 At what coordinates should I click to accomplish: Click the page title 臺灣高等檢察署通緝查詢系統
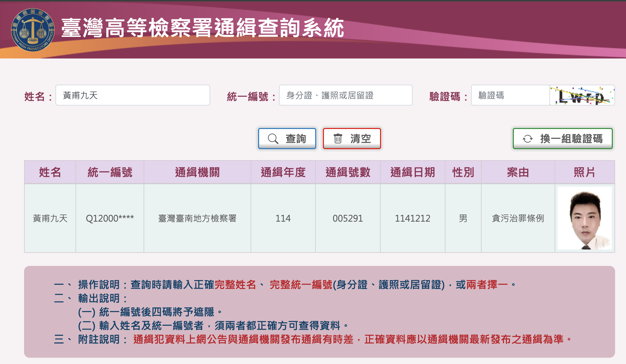pos(202,28)
